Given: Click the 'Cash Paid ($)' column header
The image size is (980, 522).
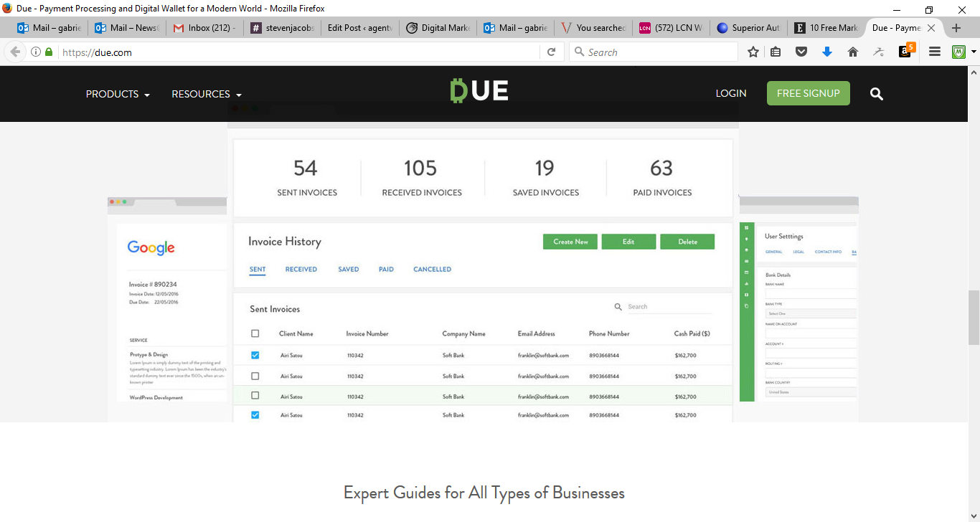Looking at the screenshot, I should click(692, 333).
